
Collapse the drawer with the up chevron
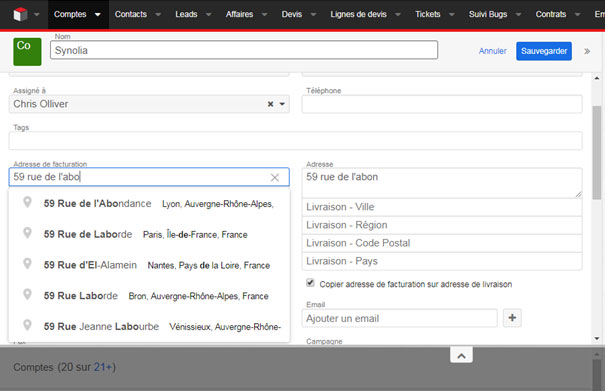click(x=461, y=355)
